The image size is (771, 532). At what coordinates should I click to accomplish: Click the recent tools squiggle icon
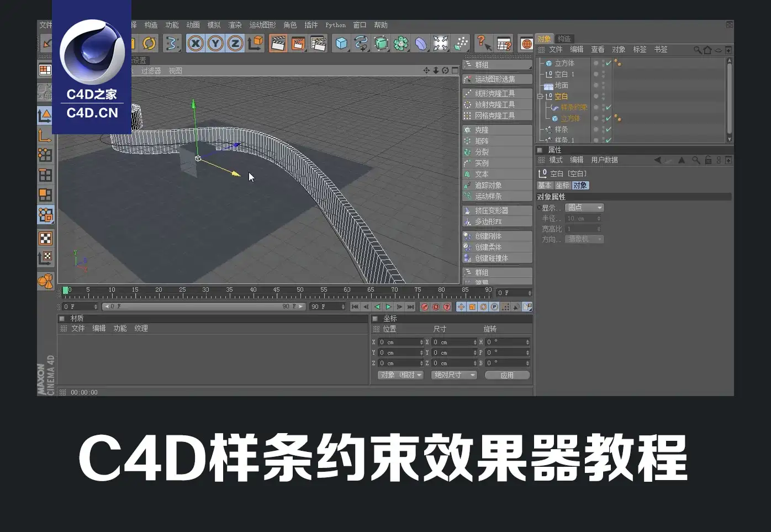pyautogui.click(x=172, y=43)
